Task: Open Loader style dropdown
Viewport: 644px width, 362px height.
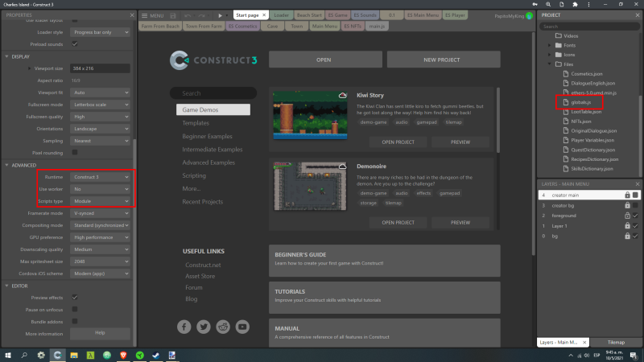Action: (100, 32)
